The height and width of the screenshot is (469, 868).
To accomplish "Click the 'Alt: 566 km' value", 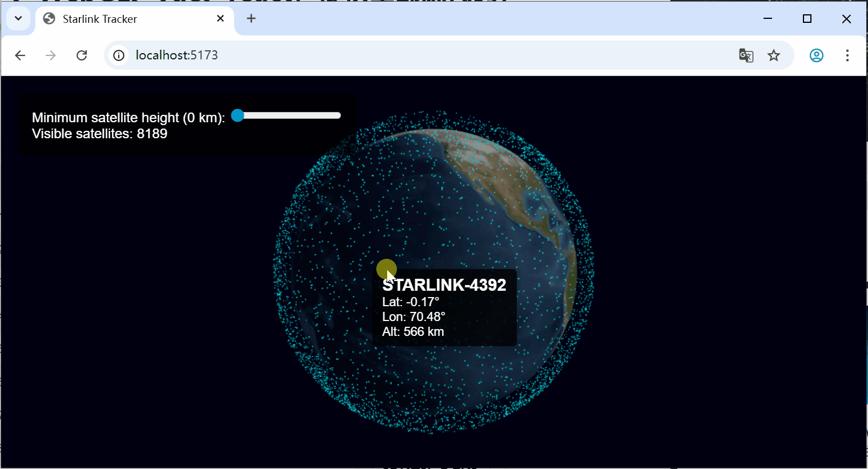I will 413,331.
